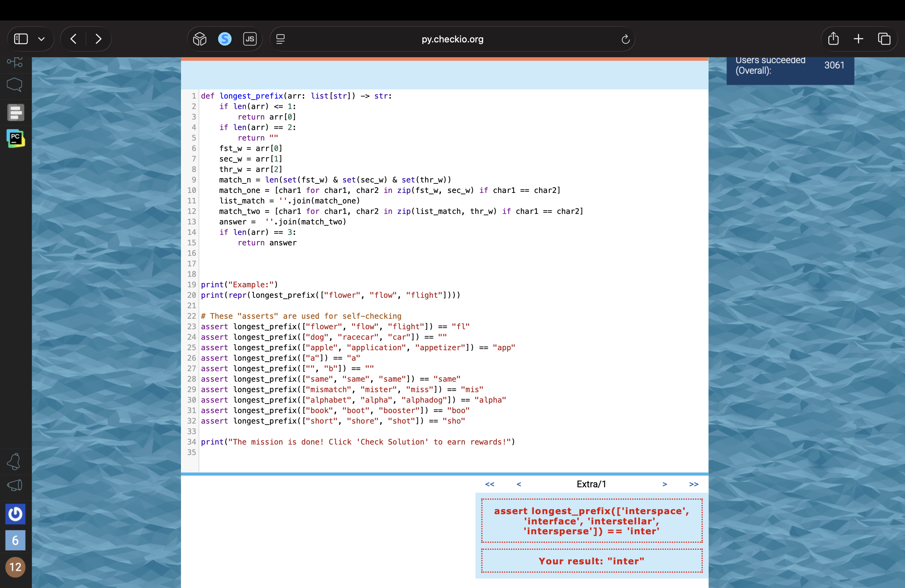The height and width of the screenshot is (588, 905).
Task: Open the notifications bell
Action: tap(14, 461)
